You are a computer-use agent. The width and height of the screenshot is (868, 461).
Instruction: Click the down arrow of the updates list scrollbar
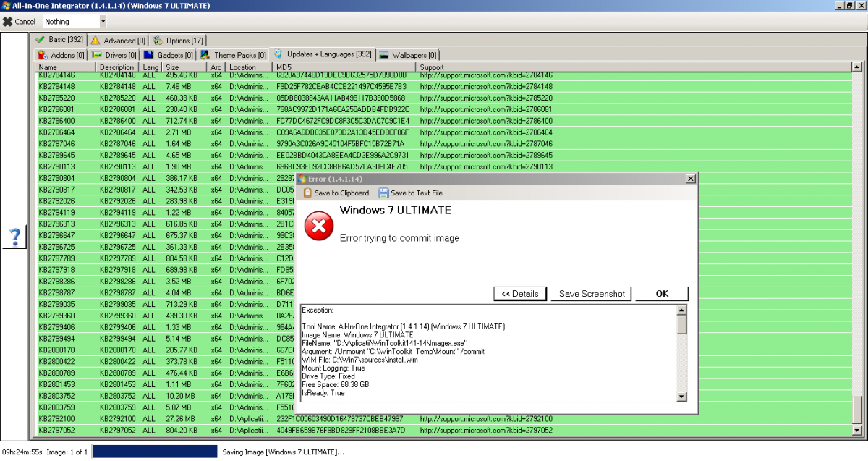pyautogui.click(x=857, y=431)
